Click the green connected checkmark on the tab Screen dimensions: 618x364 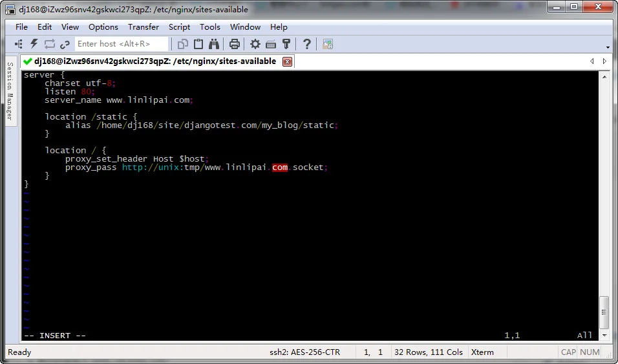[28, 61]
